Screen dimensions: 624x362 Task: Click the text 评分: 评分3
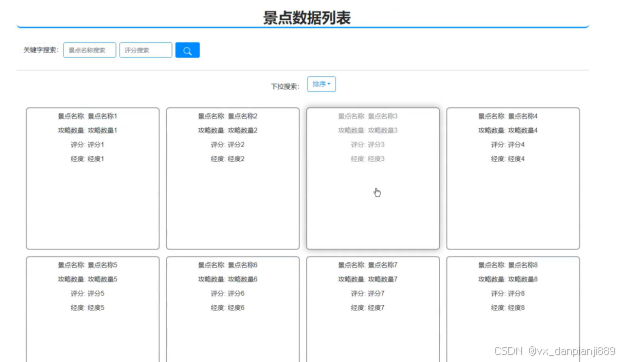(x=368, y=145)
